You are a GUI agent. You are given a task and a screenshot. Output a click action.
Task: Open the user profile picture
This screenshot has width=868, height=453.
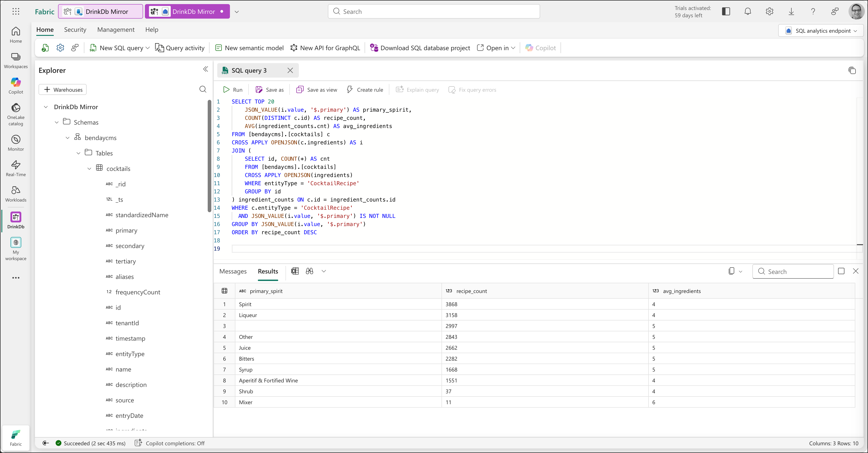(x=856, y=12)
